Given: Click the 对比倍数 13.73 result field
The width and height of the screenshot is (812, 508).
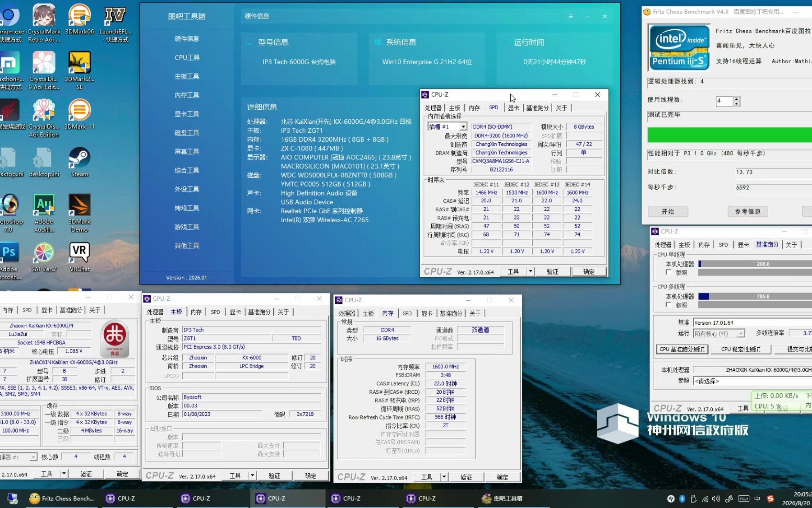Looking at the screenshot, I should tap(774, 172).
